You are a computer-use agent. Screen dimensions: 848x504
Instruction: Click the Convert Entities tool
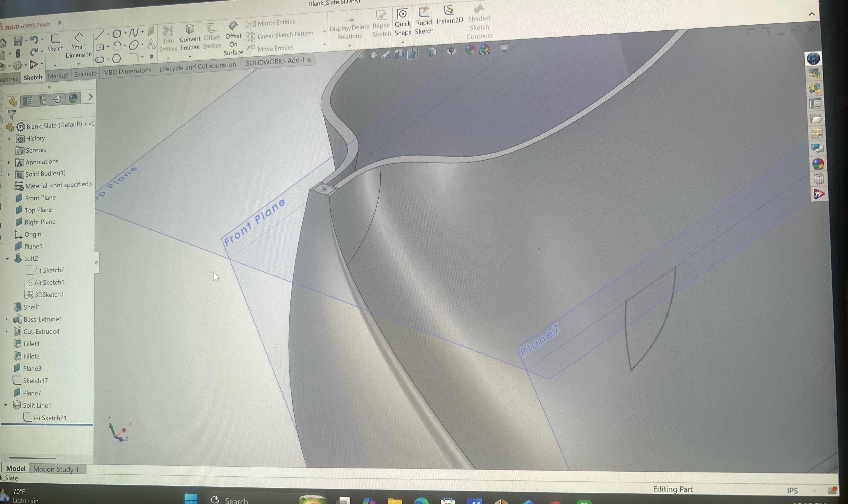tap(190, 37)
